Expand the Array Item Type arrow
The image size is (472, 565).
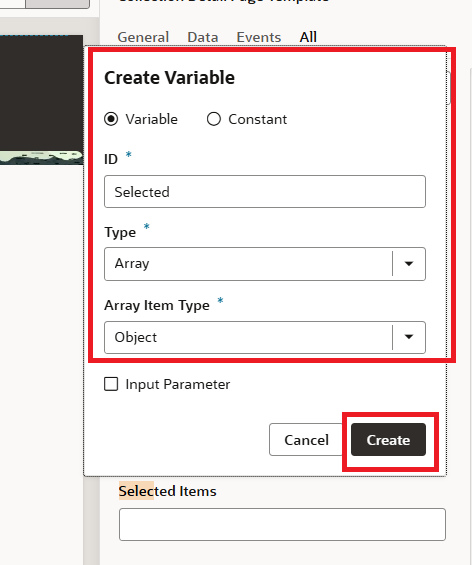(x=409, y=337)
